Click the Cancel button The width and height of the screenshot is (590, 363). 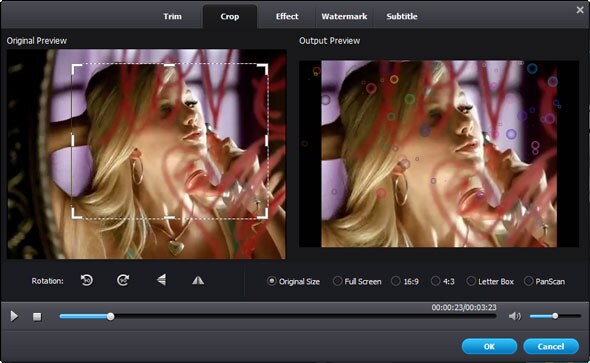(x=551, y=346)
